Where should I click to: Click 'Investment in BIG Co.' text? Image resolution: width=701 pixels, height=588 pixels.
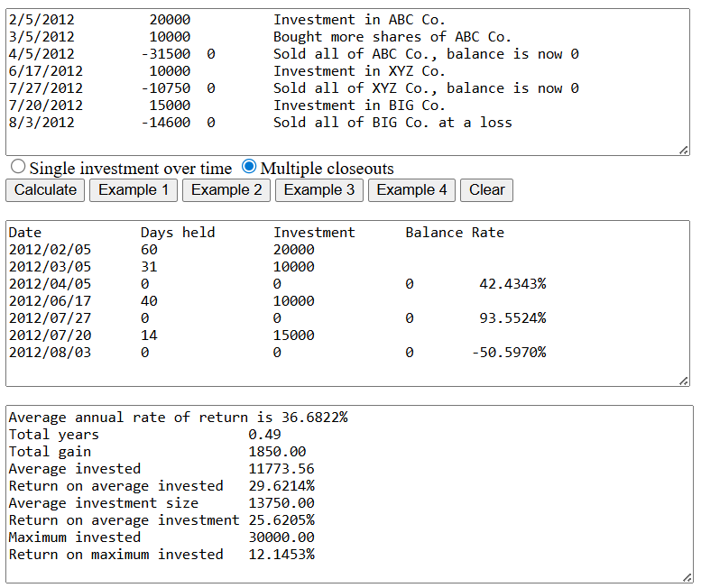tap(359, 106)
